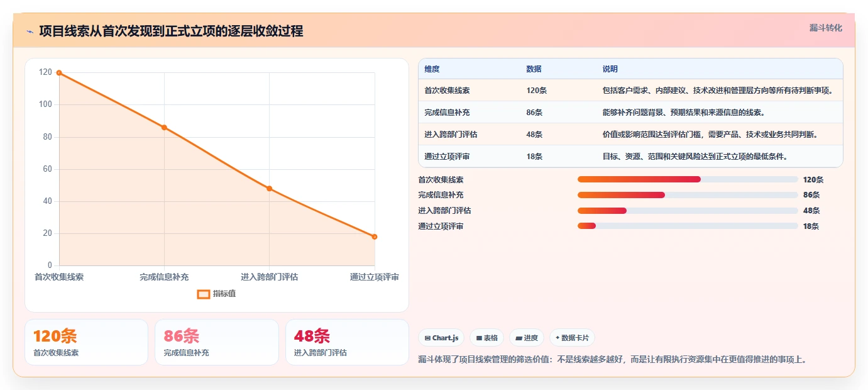
Task: Click the x-axis label 进入跨部门评估
Action: [269, 277]
